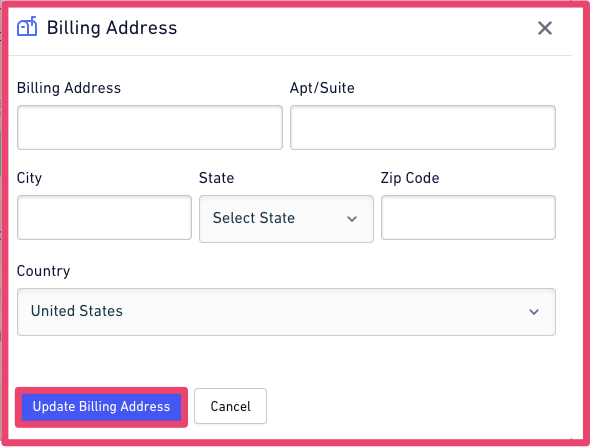Open the Select State dropdown

(286, 219)
